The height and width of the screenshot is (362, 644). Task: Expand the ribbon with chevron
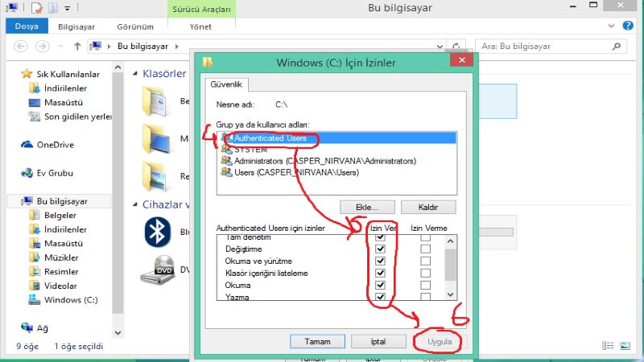(611, 26)
